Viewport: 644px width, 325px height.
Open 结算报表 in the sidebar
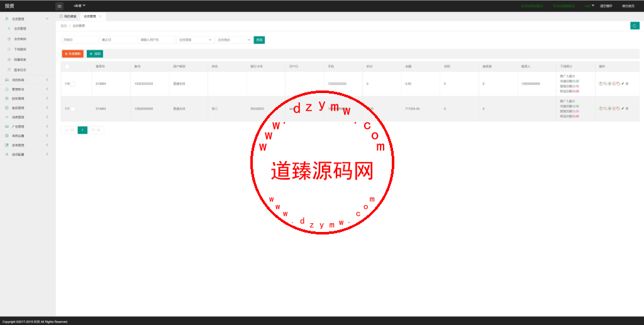pyautogui.click(x=28, y=60)
